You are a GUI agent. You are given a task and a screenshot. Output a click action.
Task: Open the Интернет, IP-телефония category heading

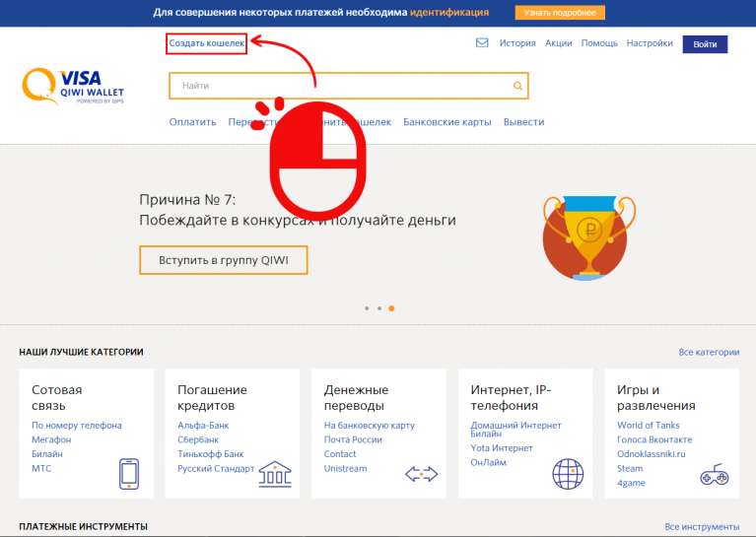tap(511, 398)
